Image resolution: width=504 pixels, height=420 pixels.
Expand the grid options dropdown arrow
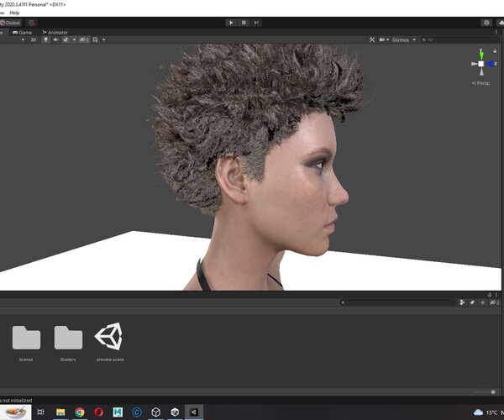(104, 39)
